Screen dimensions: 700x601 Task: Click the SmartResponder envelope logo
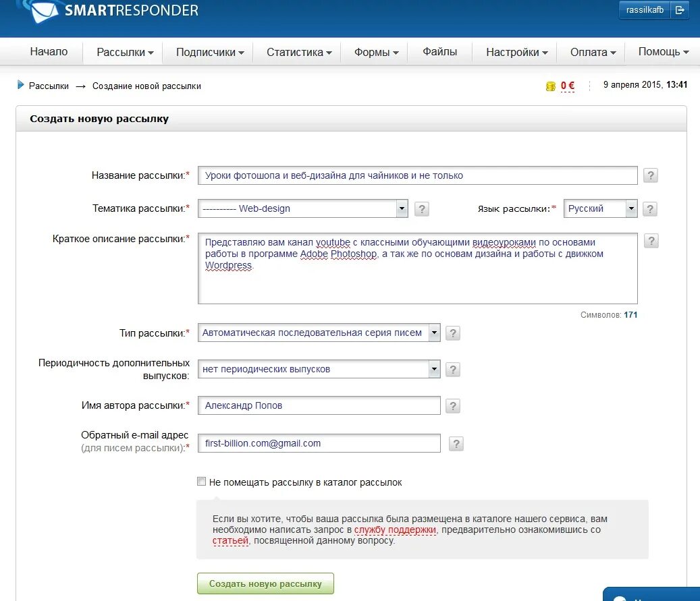click(x=43, y=11)
